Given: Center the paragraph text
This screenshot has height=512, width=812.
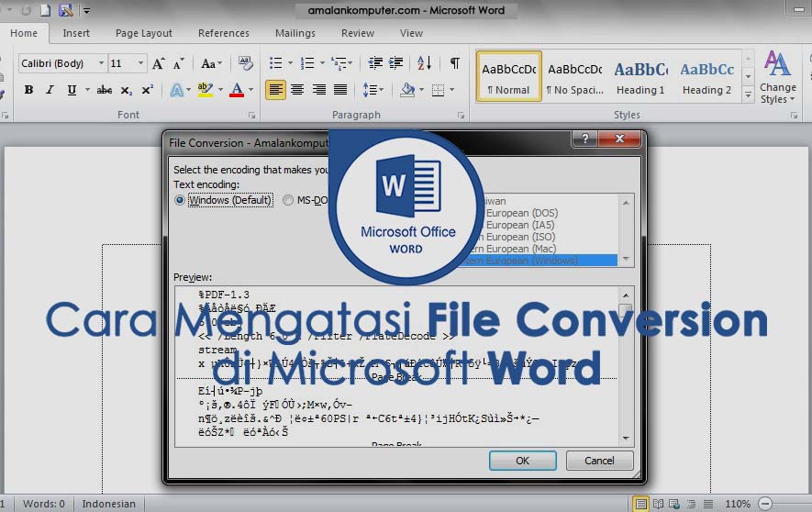Looking at the screenshot, I should [297, 90].
